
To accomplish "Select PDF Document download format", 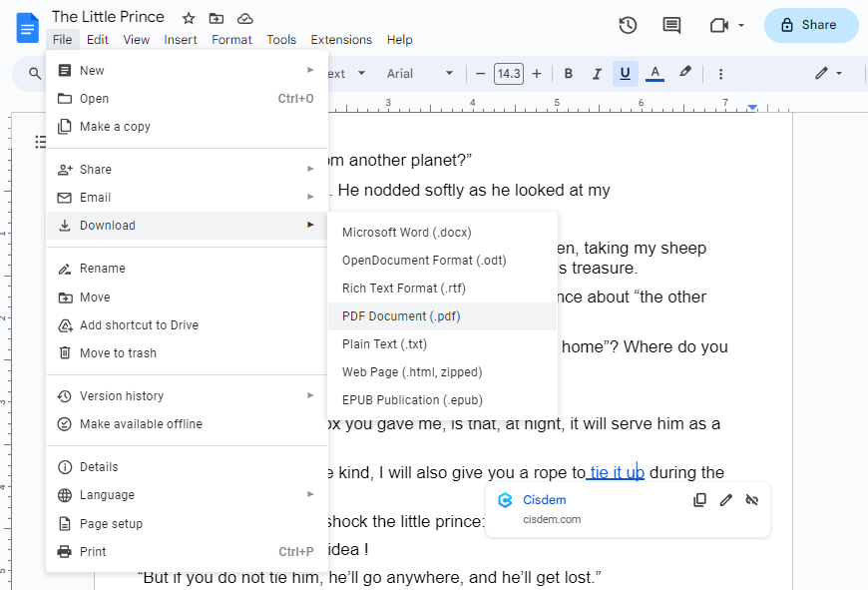I will [402, 315].
